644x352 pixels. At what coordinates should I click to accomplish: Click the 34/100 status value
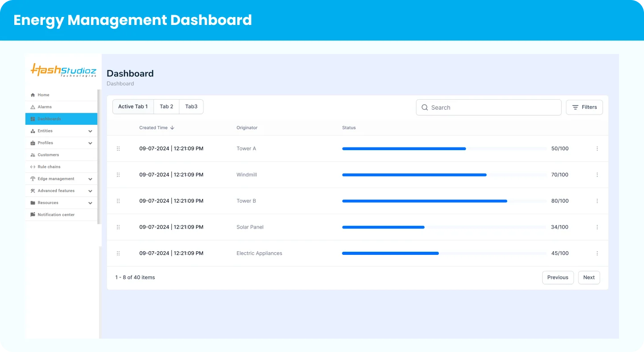click(x=560, y=227)
